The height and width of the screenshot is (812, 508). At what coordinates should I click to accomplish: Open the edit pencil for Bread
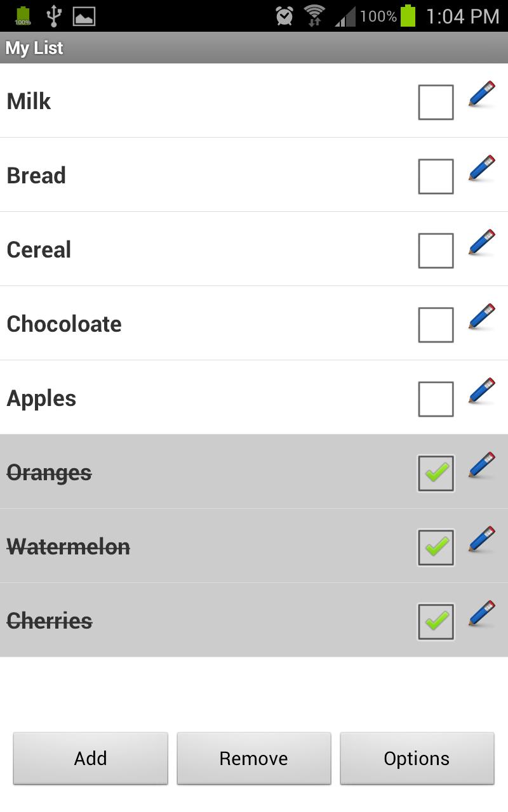pos(481,168)
